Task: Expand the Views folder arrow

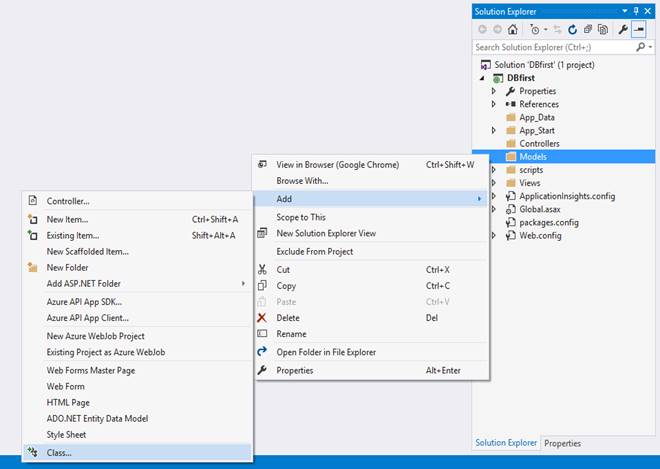Action: click(x=494, y=183)
